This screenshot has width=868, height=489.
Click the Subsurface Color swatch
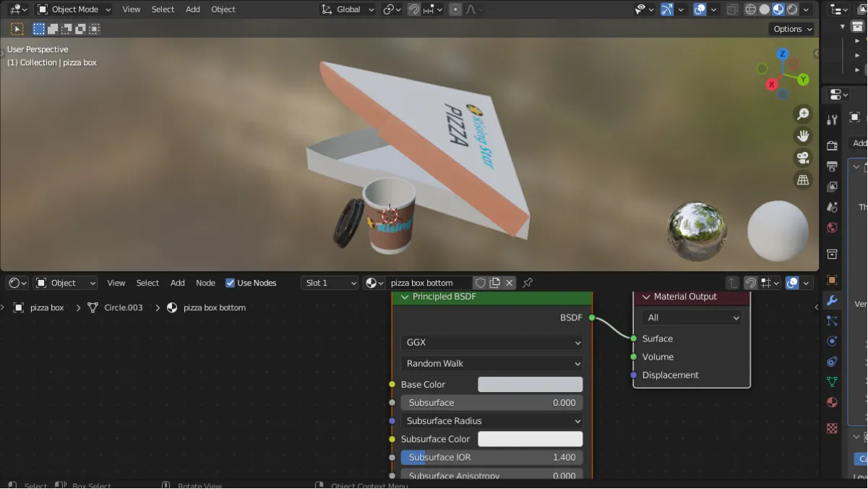point(530,439)
